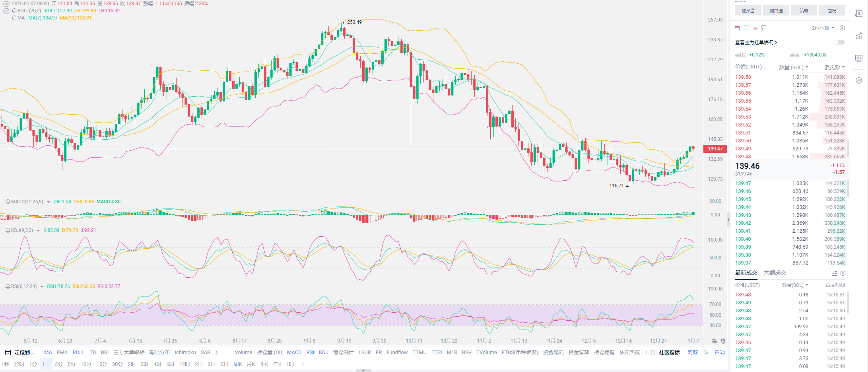Image resolution: width=868 pixels, height=372 pixels.
Task: Toggle the 查看主力挂单情况 switch
Action: [839, 42]
